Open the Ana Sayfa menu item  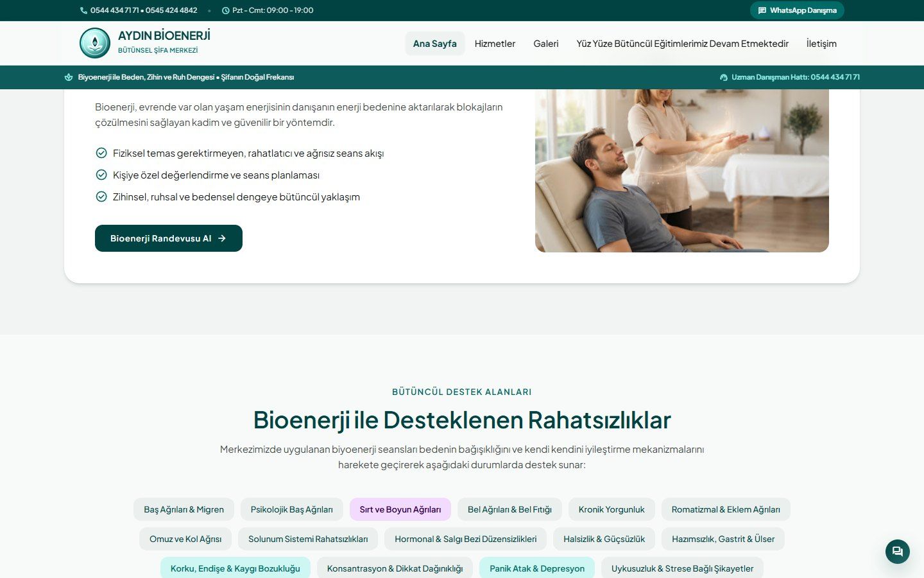[435, 44]
